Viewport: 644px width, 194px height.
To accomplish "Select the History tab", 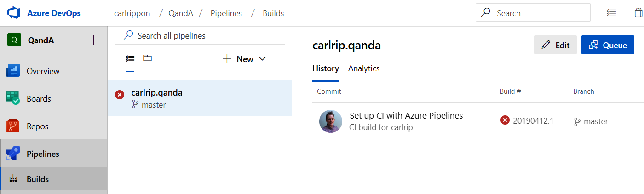I will 325,68.
